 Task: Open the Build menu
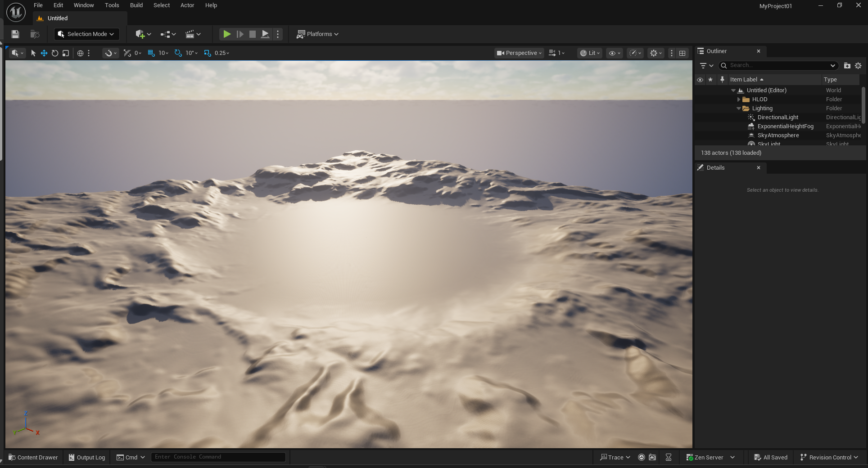(x=136, y=5)
